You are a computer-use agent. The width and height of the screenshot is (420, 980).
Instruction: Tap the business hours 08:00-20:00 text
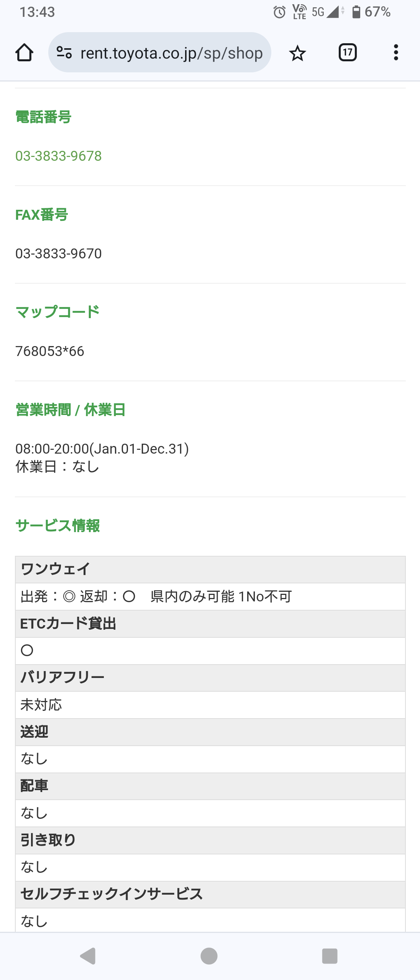(102, 449)
